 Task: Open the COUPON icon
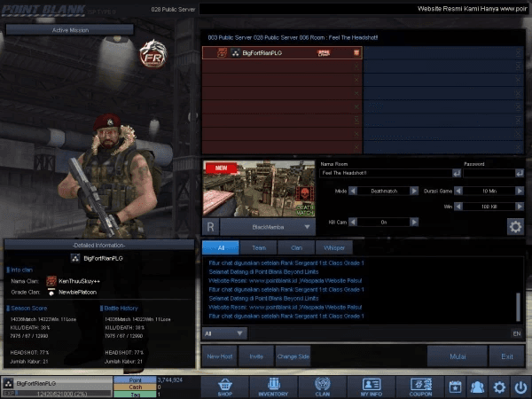coord(420,387)
